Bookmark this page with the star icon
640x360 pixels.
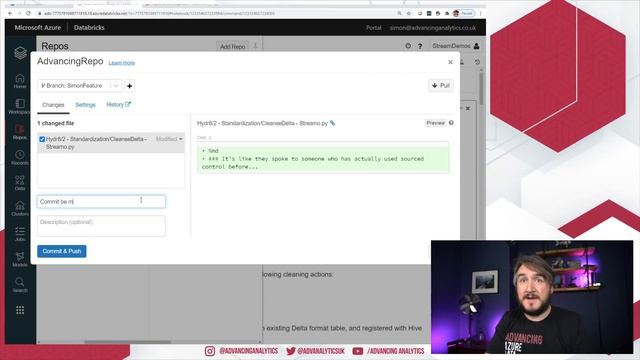click(409, 13)
